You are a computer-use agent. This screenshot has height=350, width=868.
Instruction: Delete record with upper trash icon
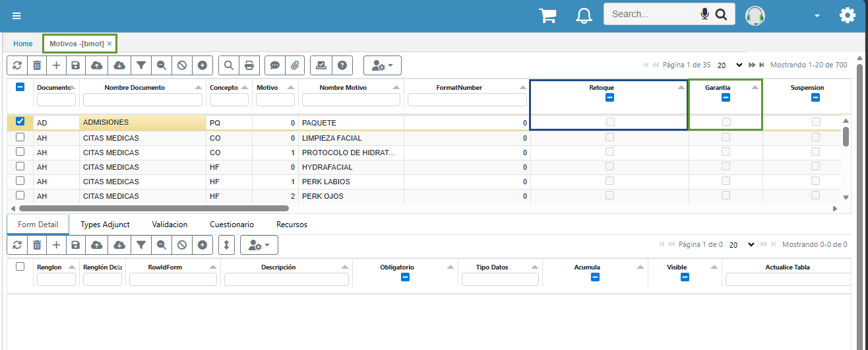(x=37, y=65)
